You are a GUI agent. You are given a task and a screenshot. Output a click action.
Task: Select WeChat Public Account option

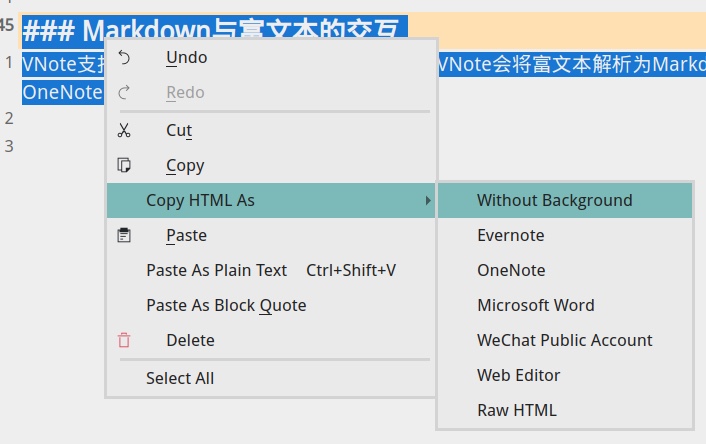564,340
